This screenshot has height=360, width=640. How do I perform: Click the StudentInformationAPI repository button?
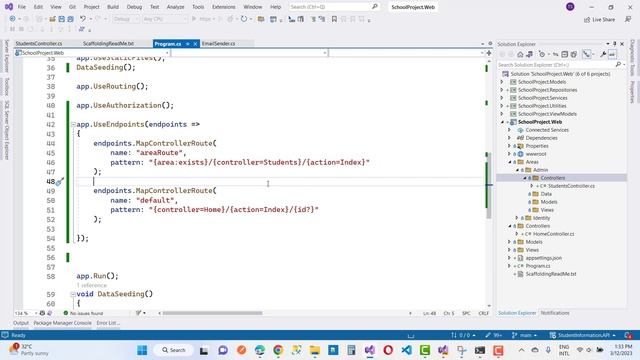click(583, 335)
